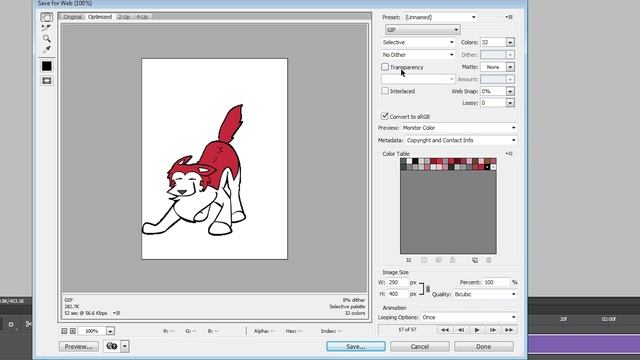Step to next animation frame
The height and width of the screenshot is (360, 640).
pos(493,330)
